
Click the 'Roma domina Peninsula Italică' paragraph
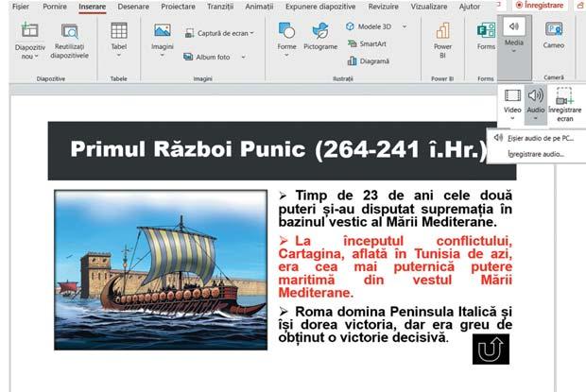[x=395, y=324]
